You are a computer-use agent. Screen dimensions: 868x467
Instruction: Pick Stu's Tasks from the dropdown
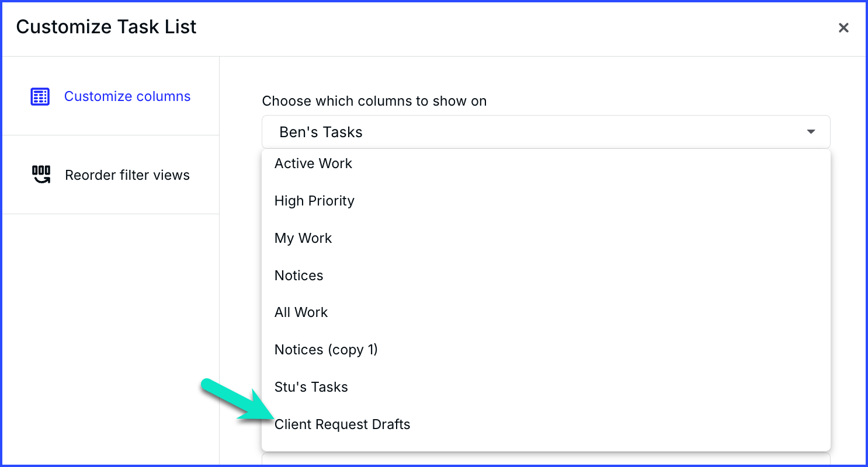[x=546, y=387]
